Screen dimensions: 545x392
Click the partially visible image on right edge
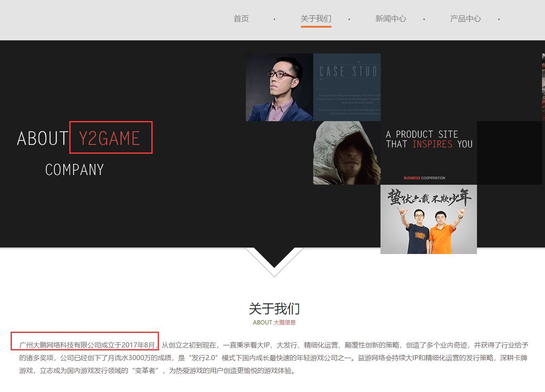tap(542, 87)
